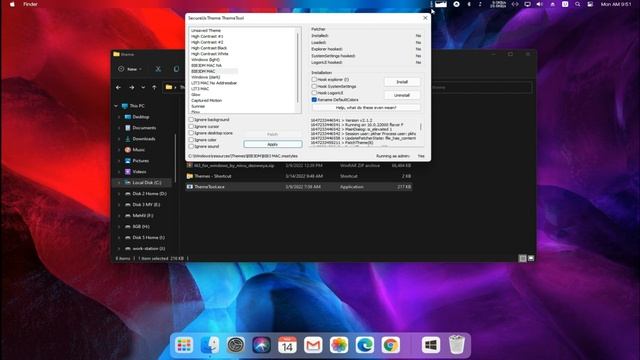This screenshot has height=360, width=640.
Task: Go back using Explorer's back arrow
Action: [x=118, y=87]
